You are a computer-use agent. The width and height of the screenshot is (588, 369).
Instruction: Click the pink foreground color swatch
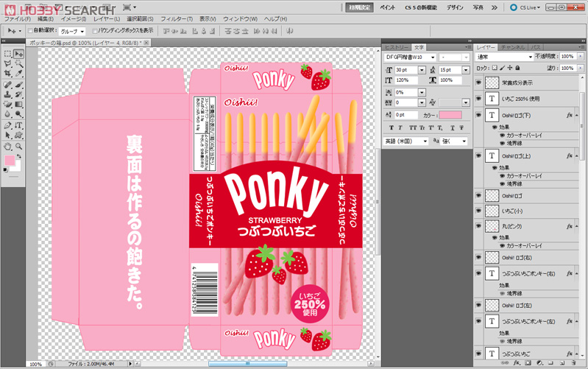(9, 161)
